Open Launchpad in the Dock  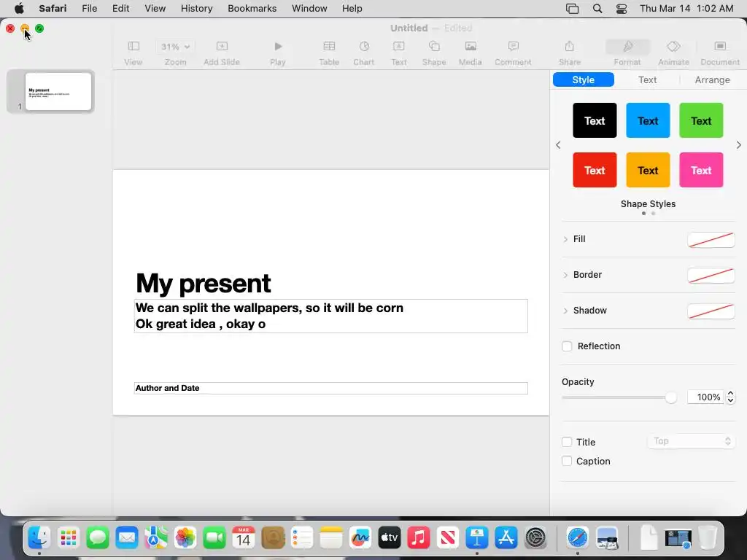69,538
